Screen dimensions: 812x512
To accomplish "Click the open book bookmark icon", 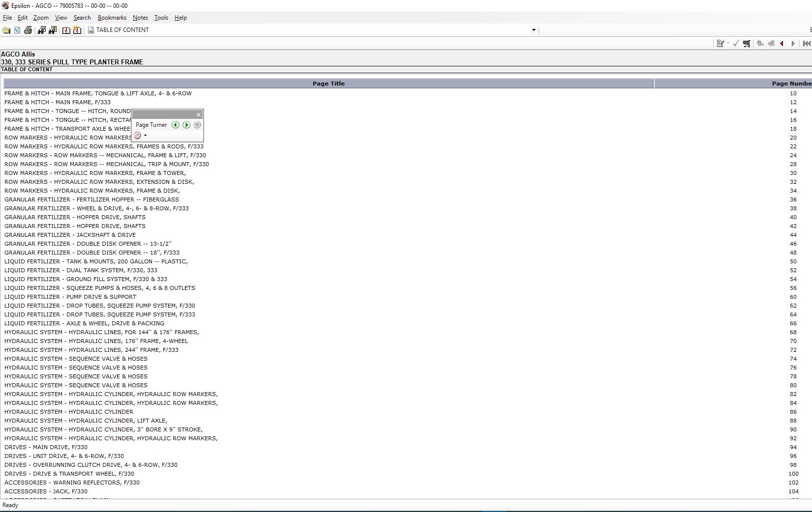I will pyautogui.click(x=66, y=30).
